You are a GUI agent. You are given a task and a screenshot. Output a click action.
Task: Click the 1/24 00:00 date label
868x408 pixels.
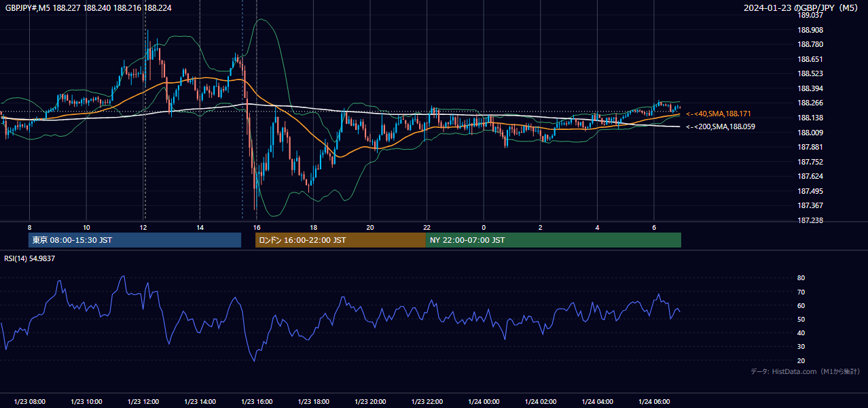pyautogui.click(x=484, y=402)
